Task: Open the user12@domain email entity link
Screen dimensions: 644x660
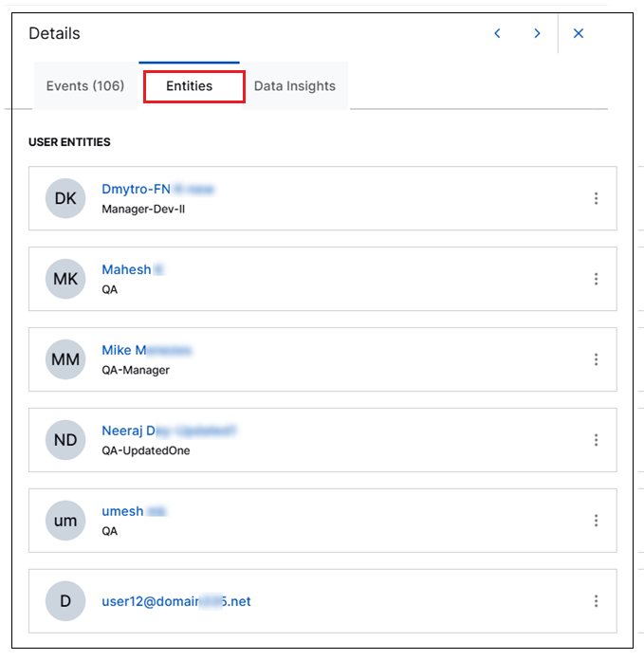Action: (175, 601)
